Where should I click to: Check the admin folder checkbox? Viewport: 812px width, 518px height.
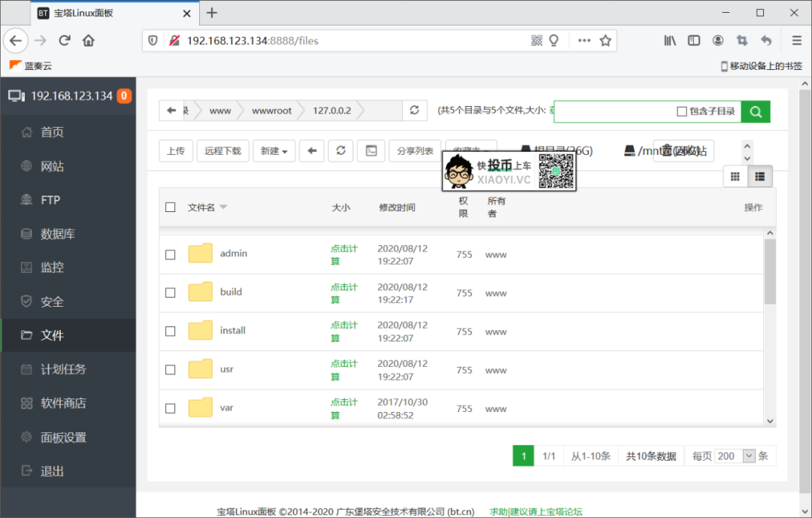(171, 254)
